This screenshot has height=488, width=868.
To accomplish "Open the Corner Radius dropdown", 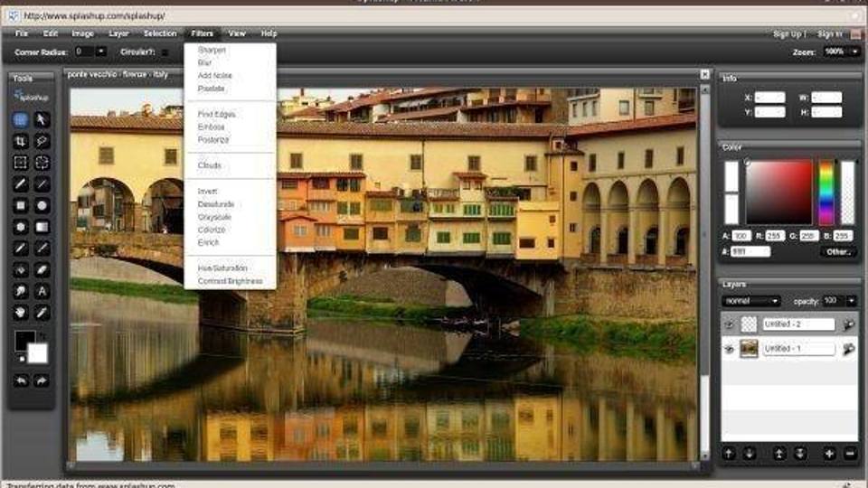I will pos(100,52).
